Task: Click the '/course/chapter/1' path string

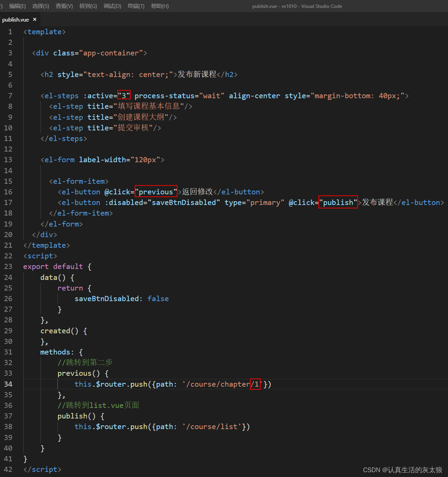Action: 222,384
